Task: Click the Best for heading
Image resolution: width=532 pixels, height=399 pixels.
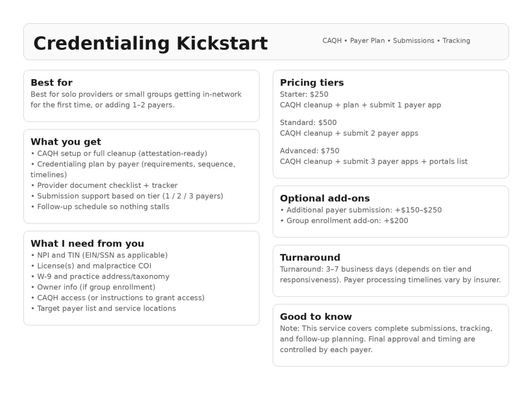Action: pyautogui.click(x=52, y=82)
